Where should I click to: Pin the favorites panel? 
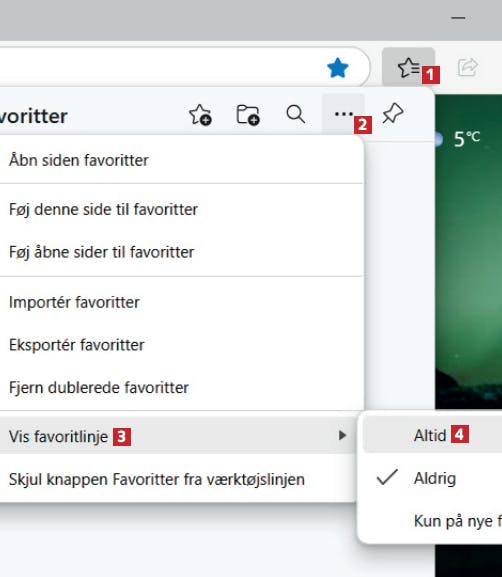(393, 114)
